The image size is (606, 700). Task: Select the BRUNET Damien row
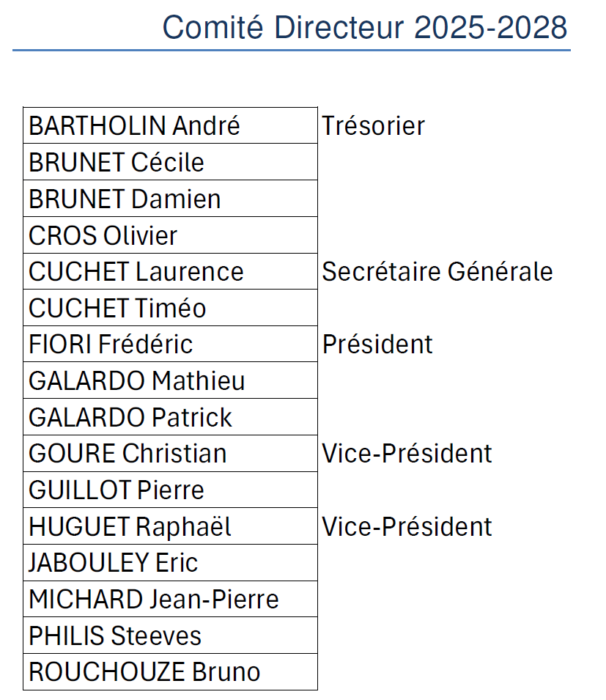(170, 198)
